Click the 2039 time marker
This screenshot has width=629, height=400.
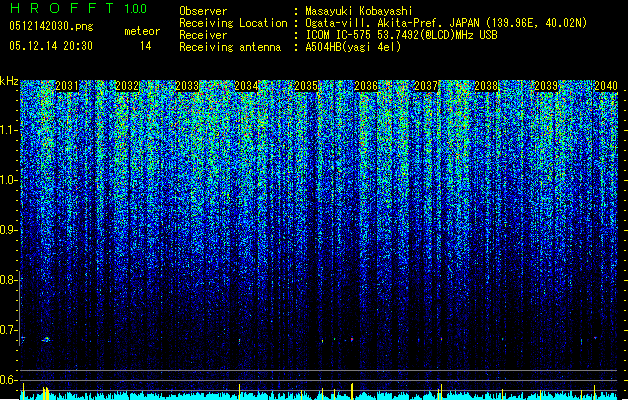pos(546,86)
